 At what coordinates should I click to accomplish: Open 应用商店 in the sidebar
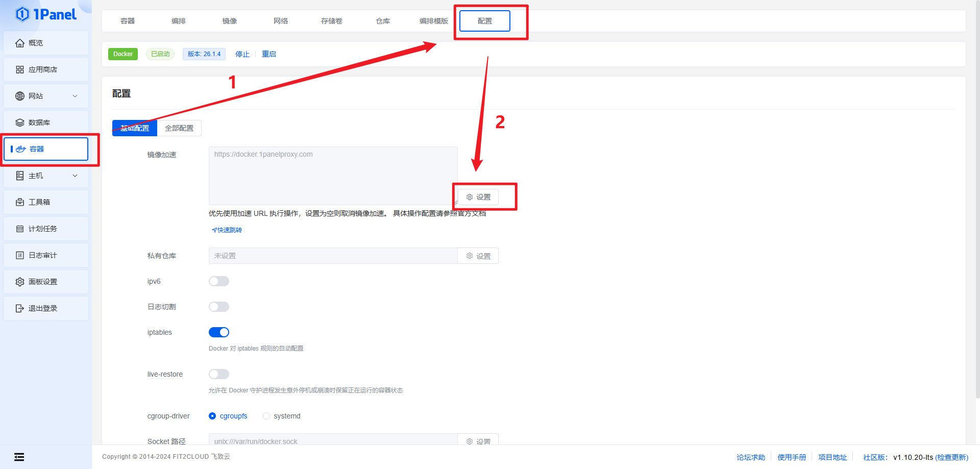click(x=46, y=69)
